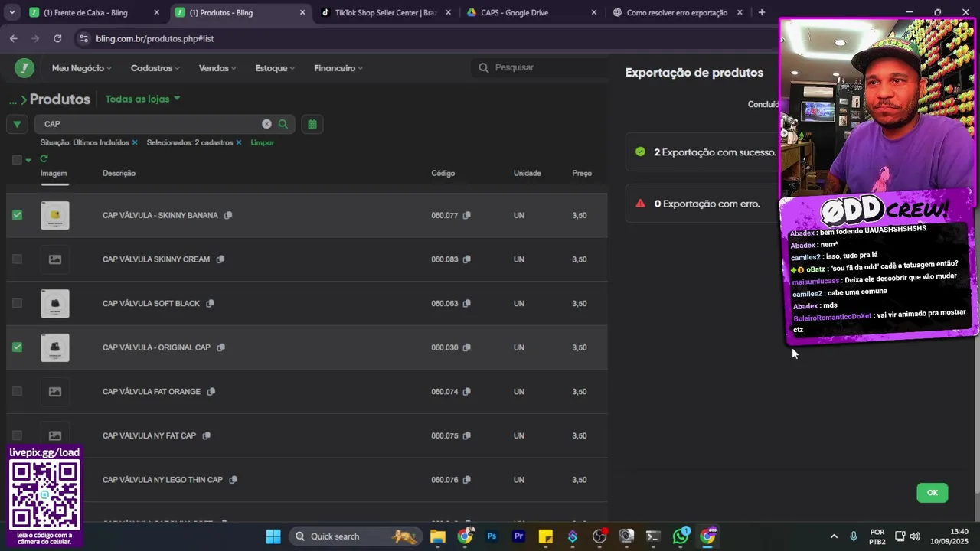The image size is (980, 551).
Task: Open the Todas as lojas dropdown
Action: coord(143,99)
